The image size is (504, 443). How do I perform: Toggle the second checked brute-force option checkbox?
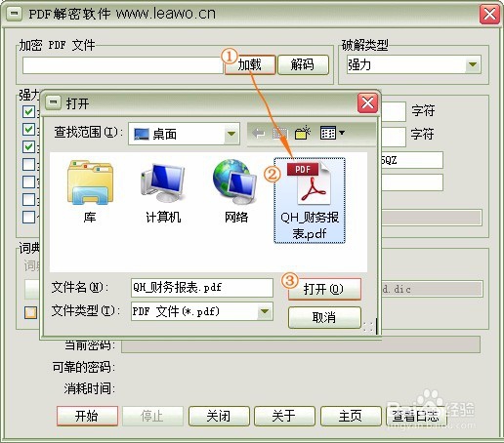28,129
